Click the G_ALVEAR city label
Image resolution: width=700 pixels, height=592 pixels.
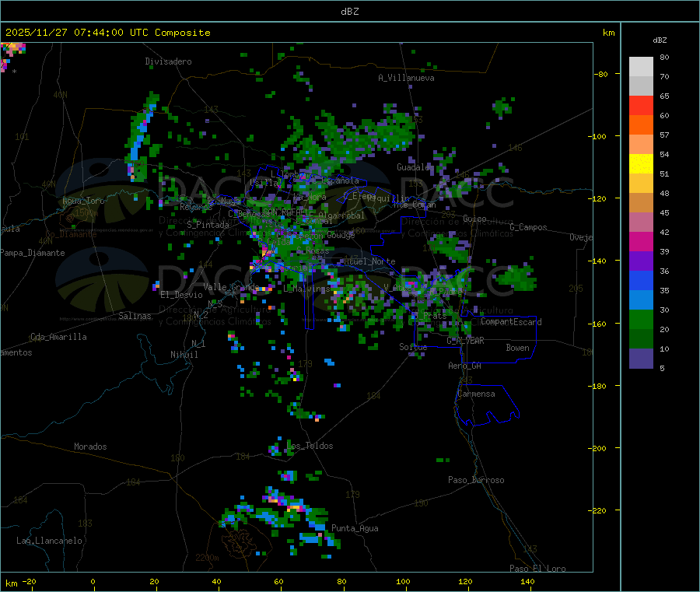pos(466,341)
